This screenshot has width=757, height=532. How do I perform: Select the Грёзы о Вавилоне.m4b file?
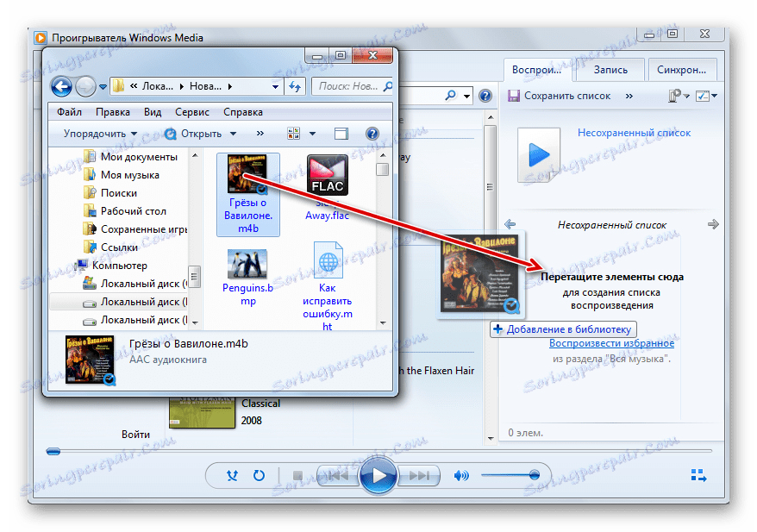[x=248, y=195]
